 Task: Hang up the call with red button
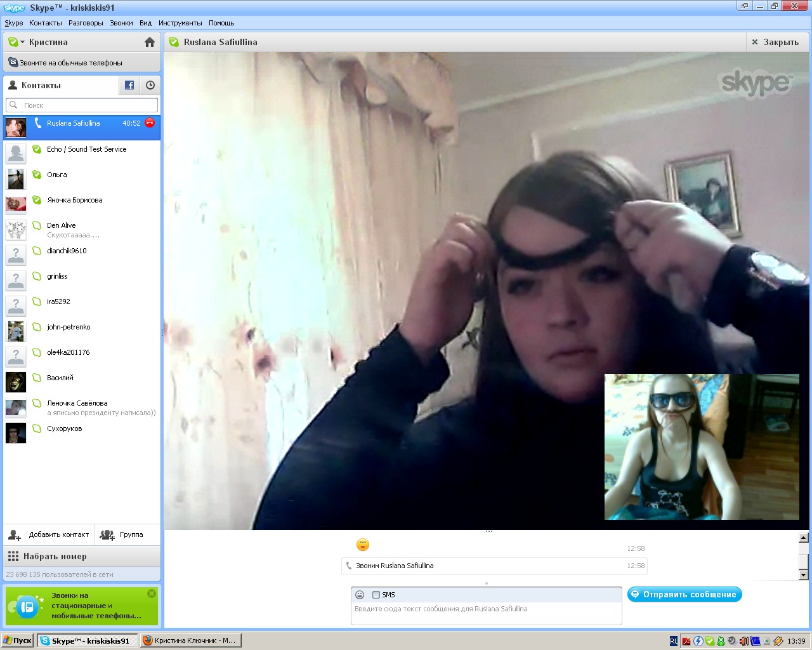click(150, 123)
